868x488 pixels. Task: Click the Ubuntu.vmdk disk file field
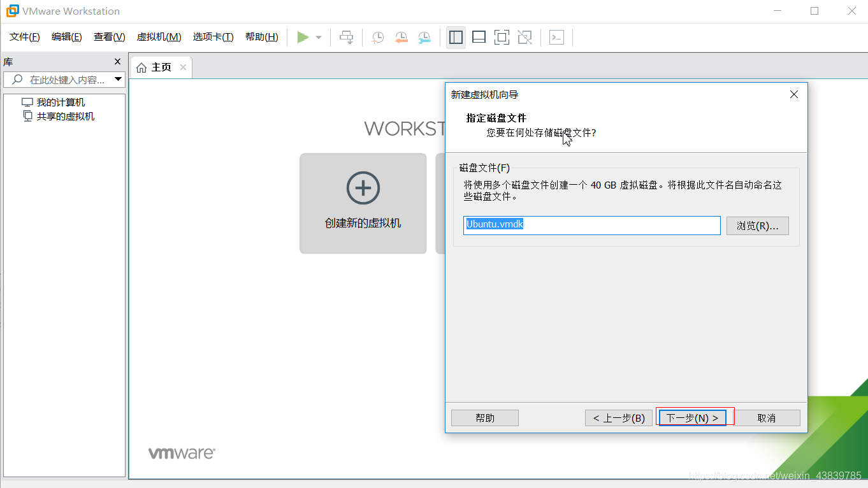592,225
